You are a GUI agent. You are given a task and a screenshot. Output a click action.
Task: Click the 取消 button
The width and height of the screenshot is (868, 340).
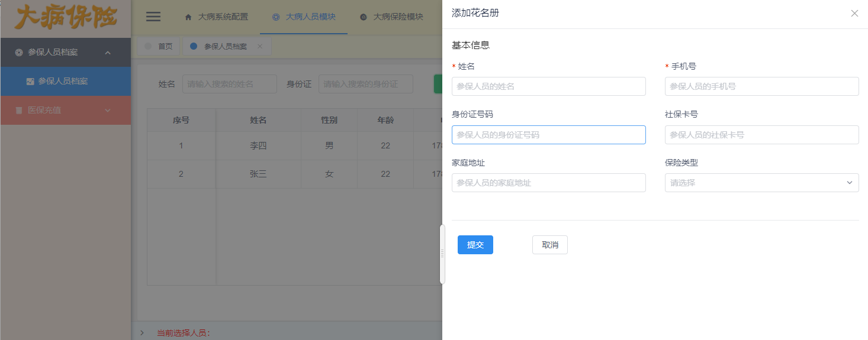point(550,245)
